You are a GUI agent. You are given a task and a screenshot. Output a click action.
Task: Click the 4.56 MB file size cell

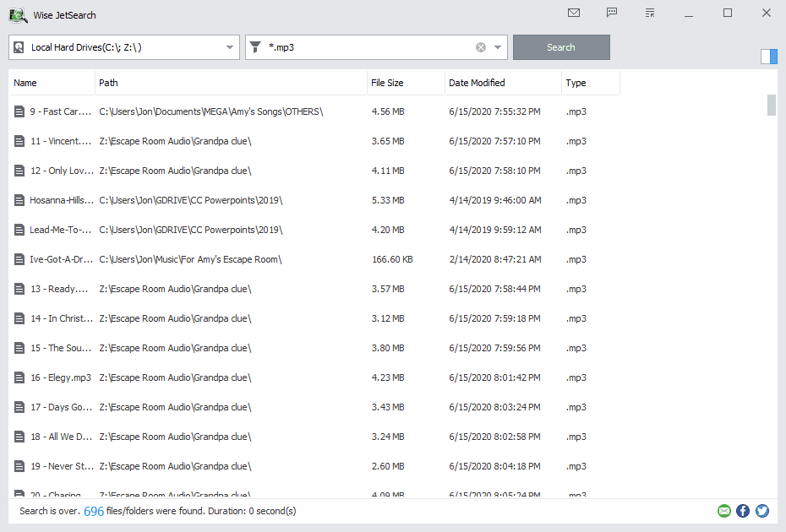click(x=388, y=111)
